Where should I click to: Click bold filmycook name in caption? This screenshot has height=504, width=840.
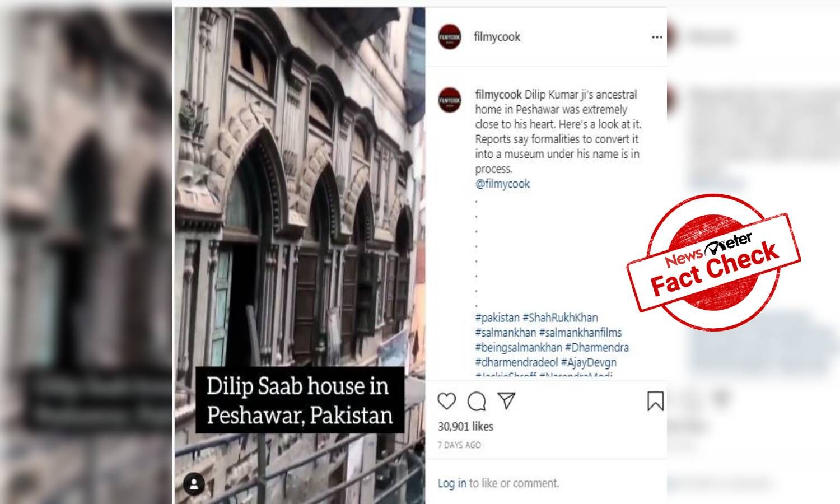(498, 94)
